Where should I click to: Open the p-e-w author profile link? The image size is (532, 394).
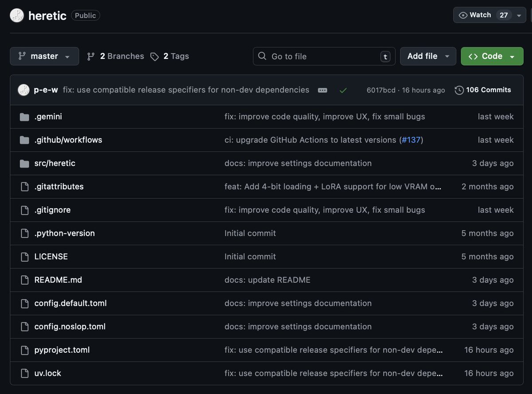[x=46, y=90]
